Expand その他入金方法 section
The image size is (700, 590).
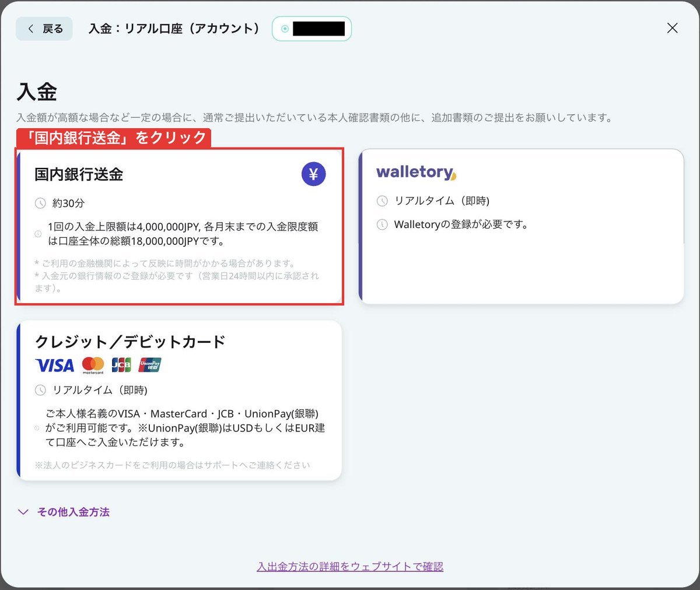click(x=64, y=512)
